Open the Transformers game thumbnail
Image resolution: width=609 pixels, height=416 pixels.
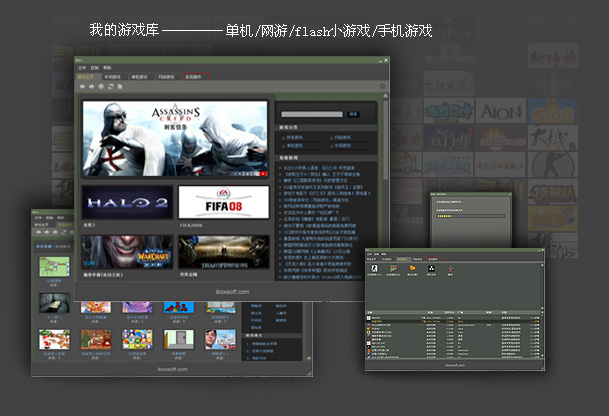(224, 252)
